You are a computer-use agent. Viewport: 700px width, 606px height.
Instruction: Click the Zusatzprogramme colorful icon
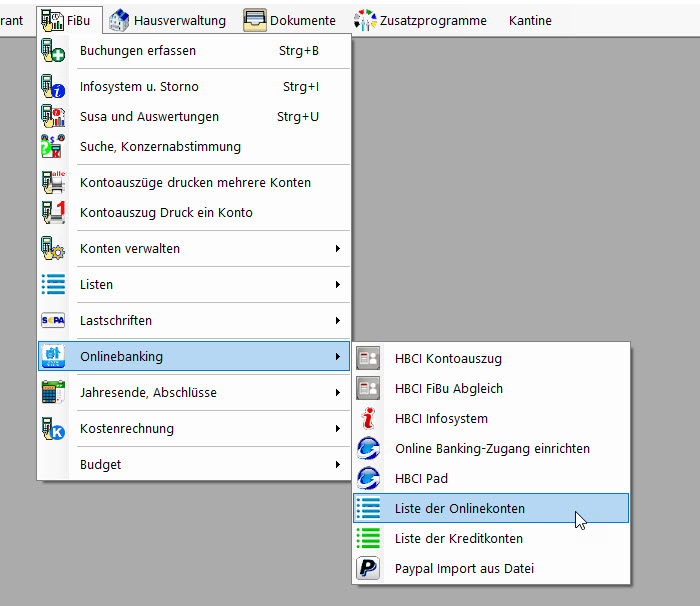(x=365, y=20)
